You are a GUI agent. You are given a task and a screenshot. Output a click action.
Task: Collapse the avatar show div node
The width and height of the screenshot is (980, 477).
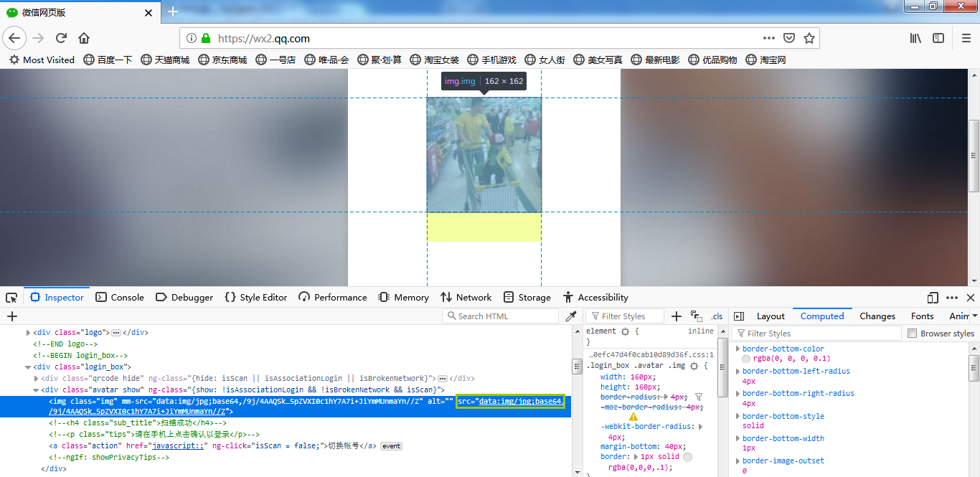point(37,389)
